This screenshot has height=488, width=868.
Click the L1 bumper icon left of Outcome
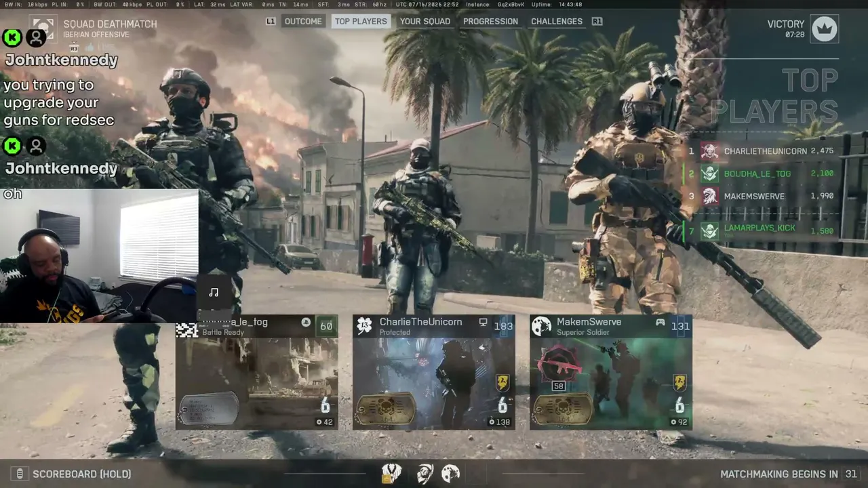click(271, 21)
